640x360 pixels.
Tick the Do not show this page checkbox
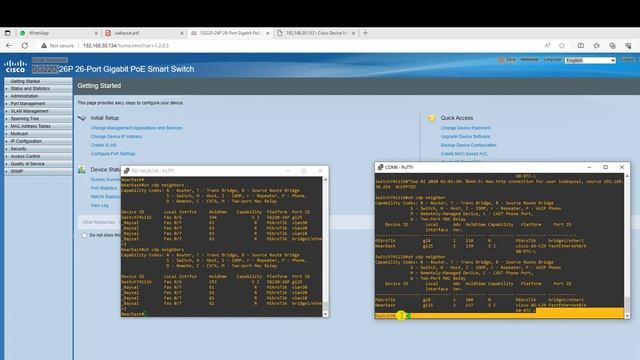(x=84, y=236)
